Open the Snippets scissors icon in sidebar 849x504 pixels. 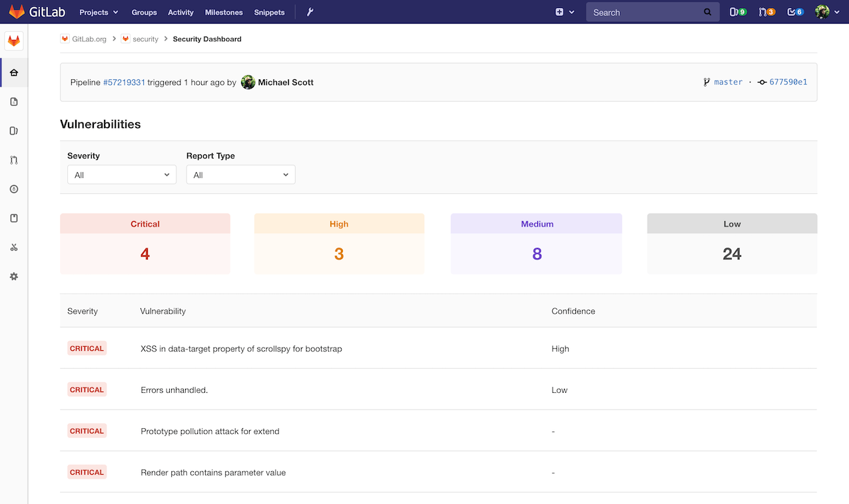click(14, 248)
